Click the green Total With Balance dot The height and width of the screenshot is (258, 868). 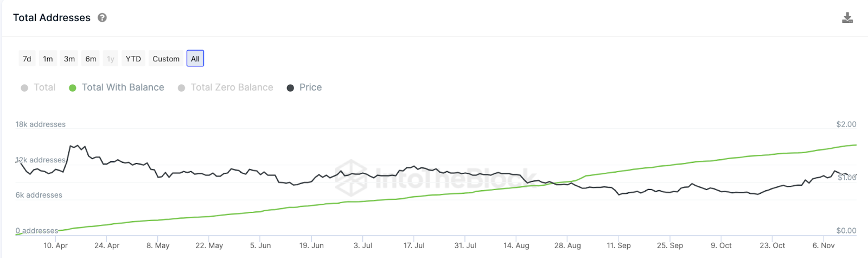pos(73,88)
